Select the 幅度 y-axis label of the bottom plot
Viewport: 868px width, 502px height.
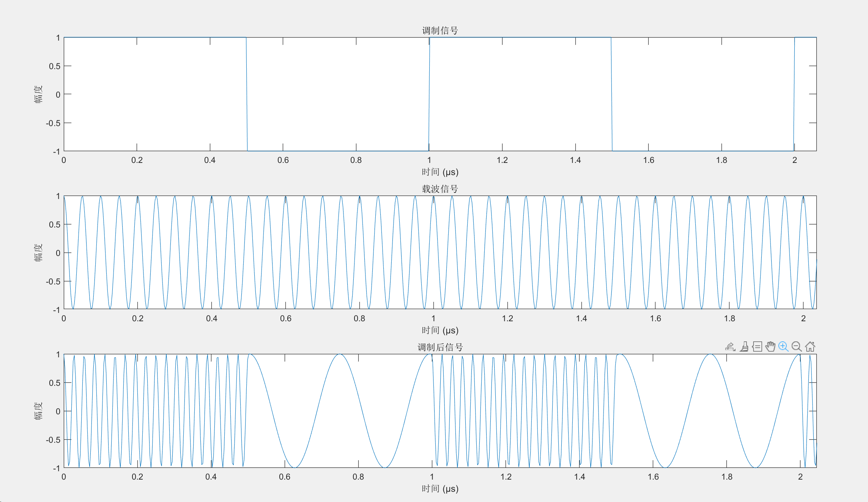tap(38, 411)
